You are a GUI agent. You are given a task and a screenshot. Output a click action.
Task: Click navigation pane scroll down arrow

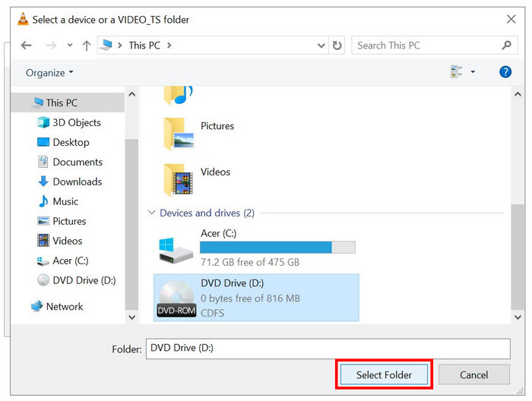tap(132, 317)
